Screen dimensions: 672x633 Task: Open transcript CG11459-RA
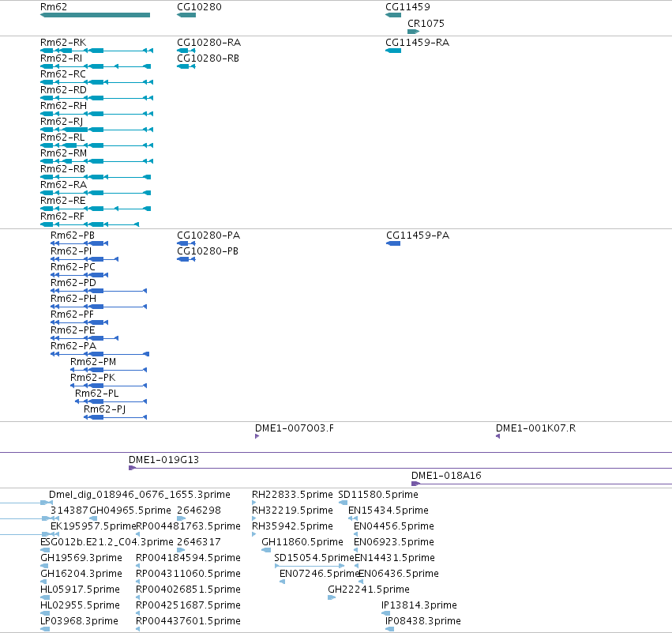tap(418, 43)
